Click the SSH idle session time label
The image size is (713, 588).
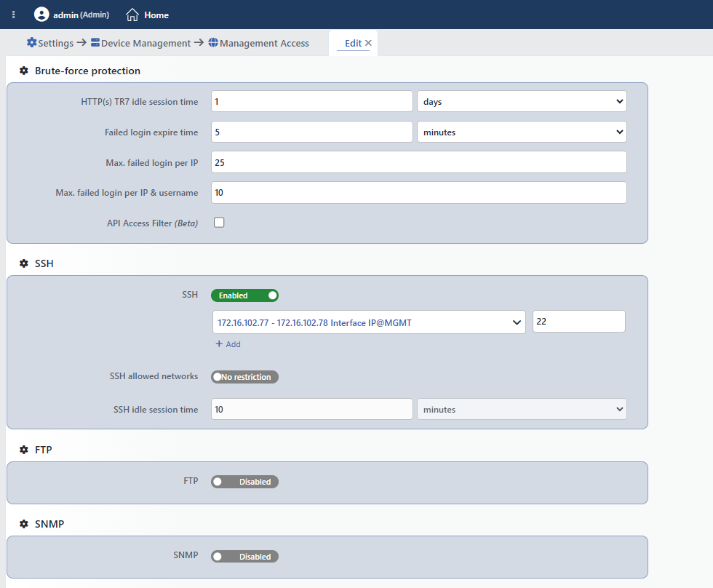coord(156,410)
